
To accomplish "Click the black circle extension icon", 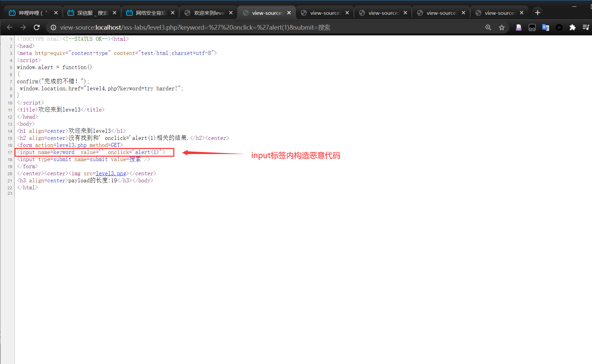I will tap(559, 27).
